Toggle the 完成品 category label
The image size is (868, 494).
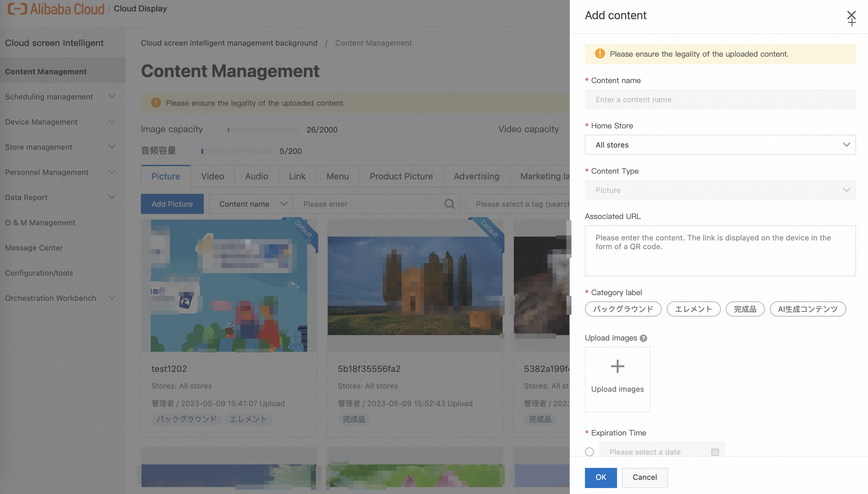point(745,309)
